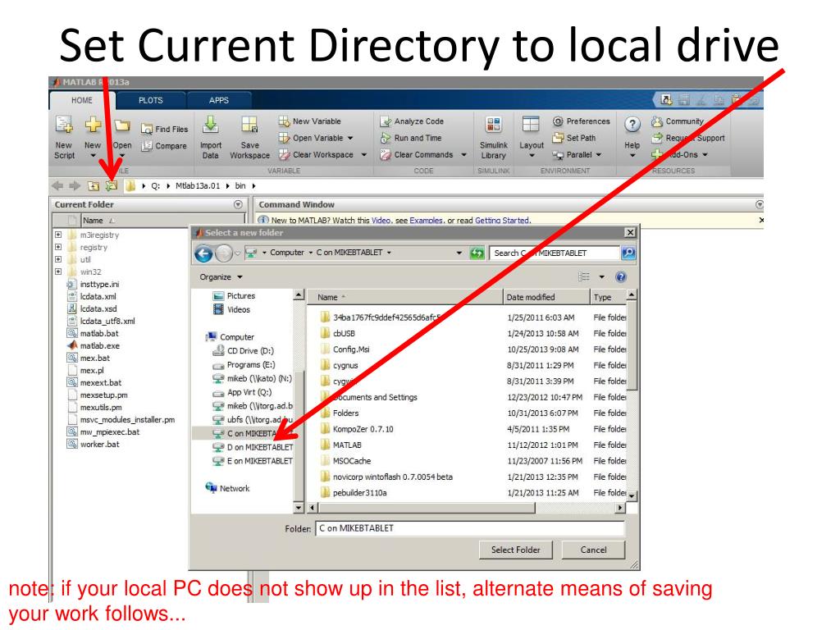Click the back arrow in MATLAB toolbar
Screen dimensions: 840x630
(57, 186)
